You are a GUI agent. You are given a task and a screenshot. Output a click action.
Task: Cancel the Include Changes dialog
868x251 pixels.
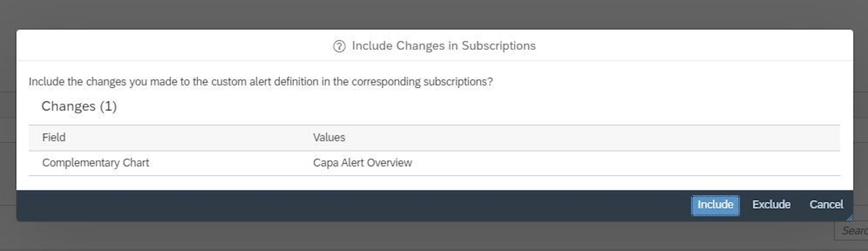pyautogui.click(x=826, y=205)
